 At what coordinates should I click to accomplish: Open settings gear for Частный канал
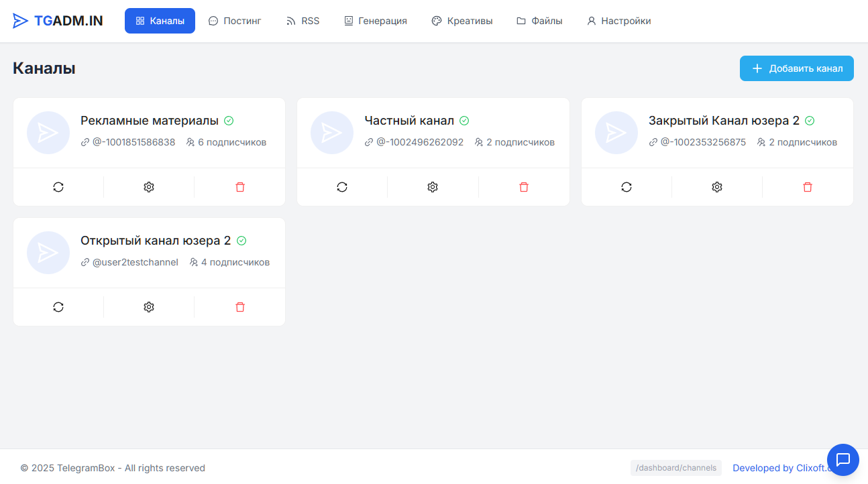tap(433, 187)
